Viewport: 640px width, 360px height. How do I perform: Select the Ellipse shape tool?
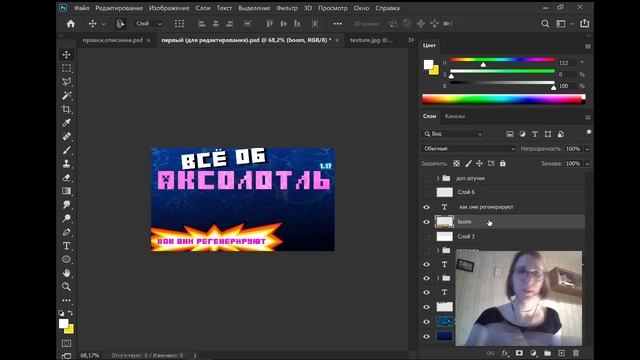click(x=67, y=259)
